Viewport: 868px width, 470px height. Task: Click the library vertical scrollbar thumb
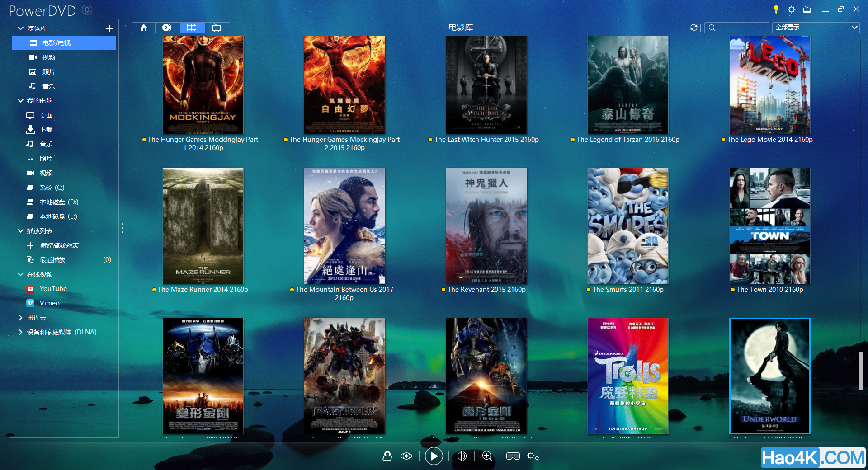point(861,371)
